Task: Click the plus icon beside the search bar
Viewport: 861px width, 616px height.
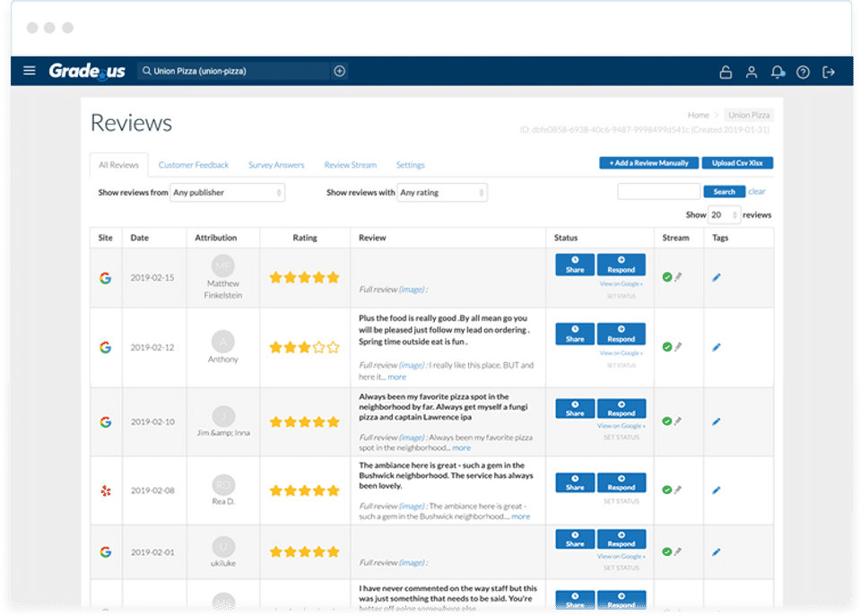Action: coord(340,72)
